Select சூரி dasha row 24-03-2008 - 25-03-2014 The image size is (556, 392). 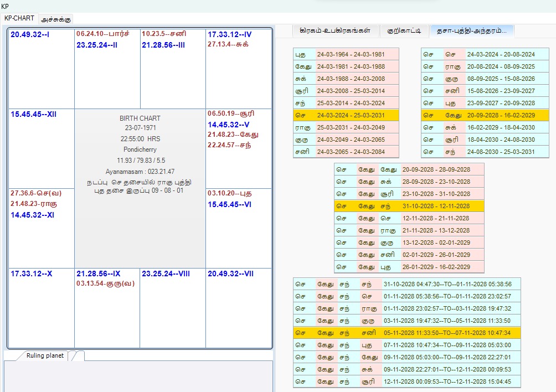346,91
